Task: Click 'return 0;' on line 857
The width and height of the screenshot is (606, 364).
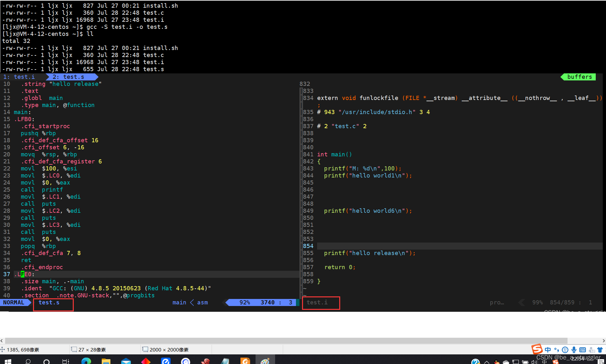Action: [x=340, y=267]
